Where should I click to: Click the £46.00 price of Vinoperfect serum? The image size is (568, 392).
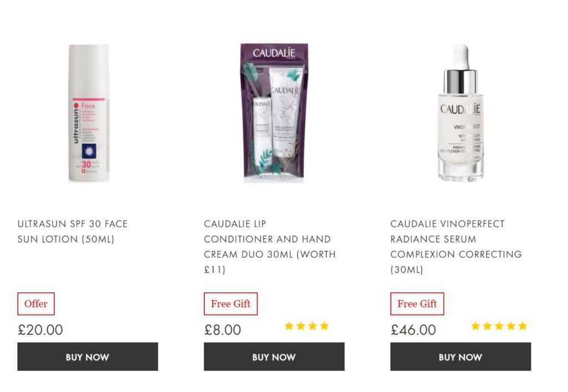[413, 330]
